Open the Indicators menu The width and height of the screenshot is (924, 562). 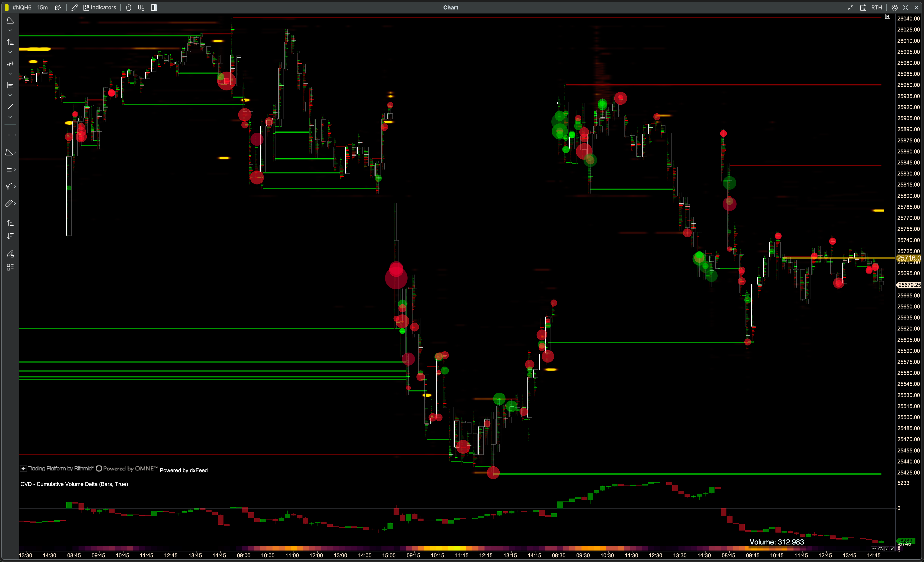pos(100,7)
